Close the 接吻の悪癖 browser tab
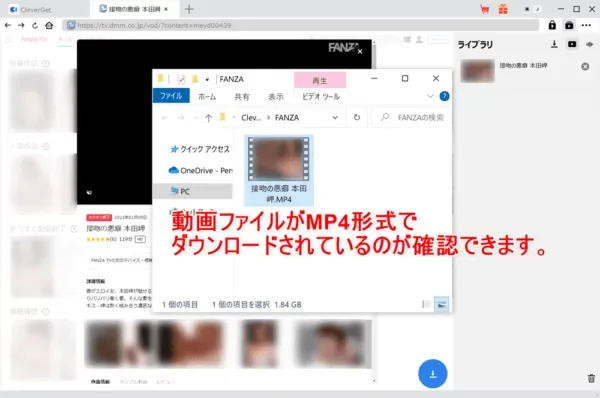This screenshot has width=600, height=398. coord(166,9)
